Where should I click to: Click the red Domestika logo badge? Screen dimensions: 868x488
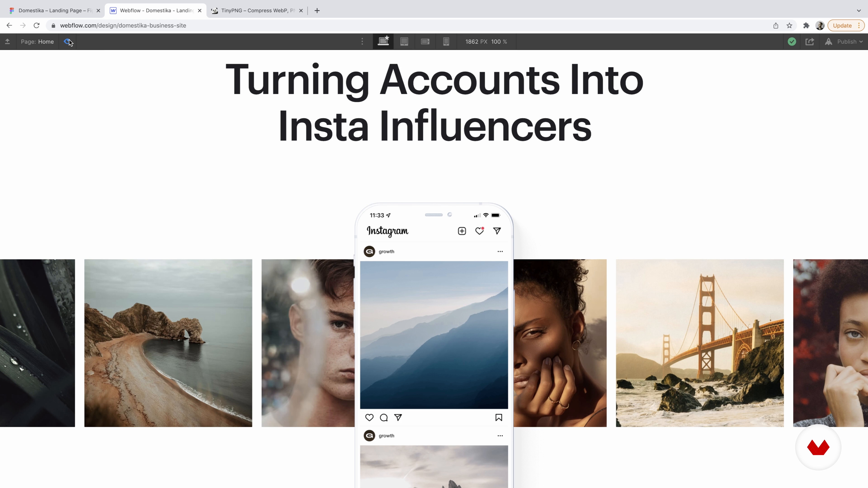818,447
